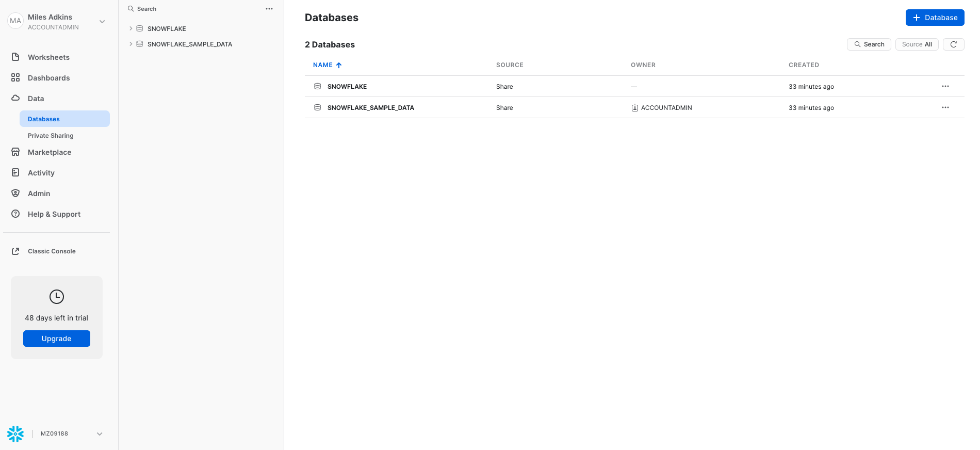Click the role icon beside ACCOUNTADMIN owner
Image resolution: width=980 pixels, height=450 pixels.
(635, 108)
